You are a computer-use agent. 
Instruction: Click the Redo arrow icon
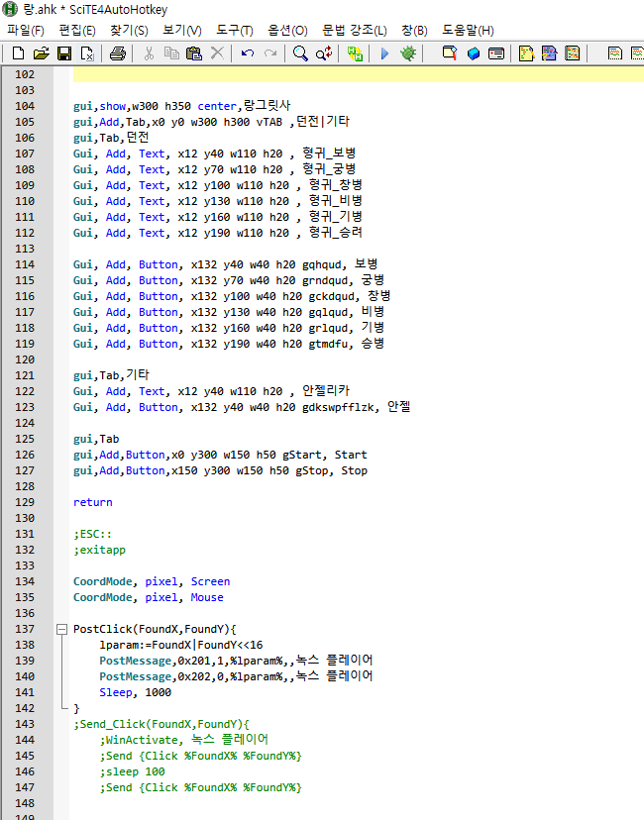click(270, 53)
